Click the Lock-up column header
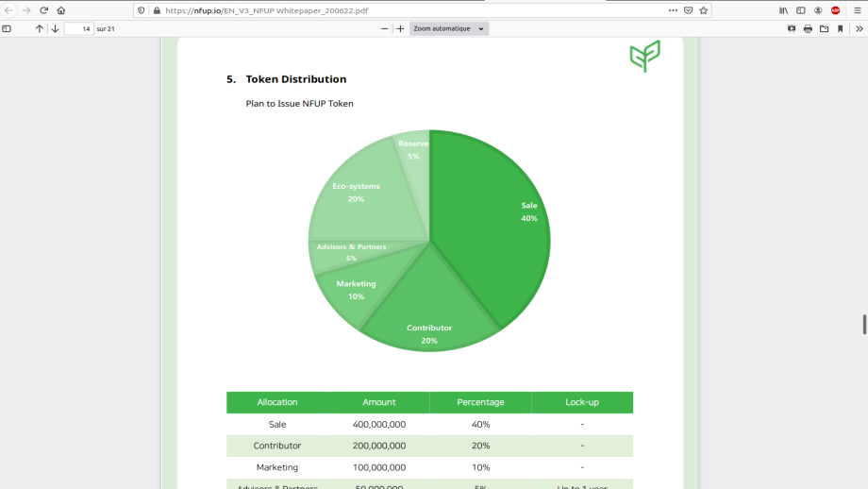The height and width of the screenshot is (489, 868). pyautogui.click(x=582, y=402)
